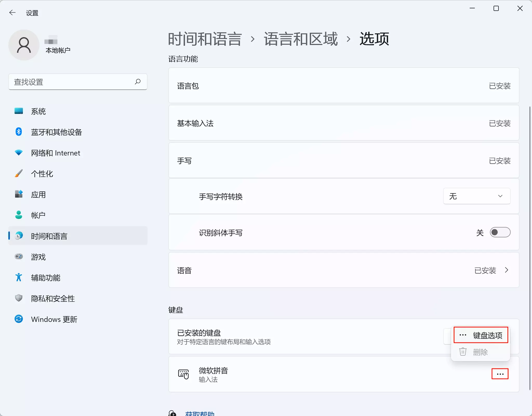532x416 pixels.
Task: Click the back arrow icon
Action: pos(12,12)
